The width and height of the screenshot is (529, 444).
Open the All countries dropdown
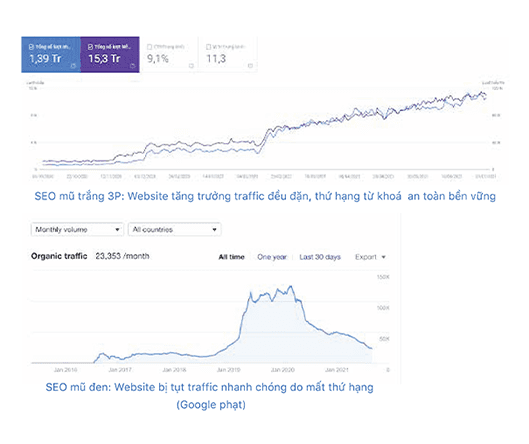tap(174, 229)
